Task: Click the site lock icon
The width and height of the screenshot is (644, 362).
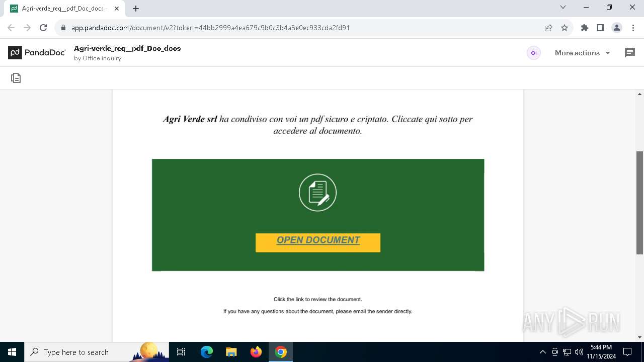Action: 63,28
